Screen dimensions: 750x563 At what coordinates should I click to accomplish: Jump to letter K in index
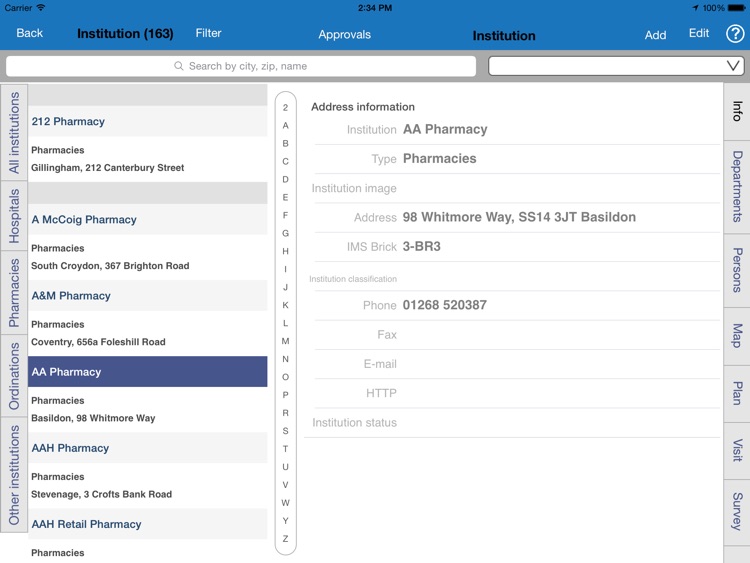tap(286, 305)
